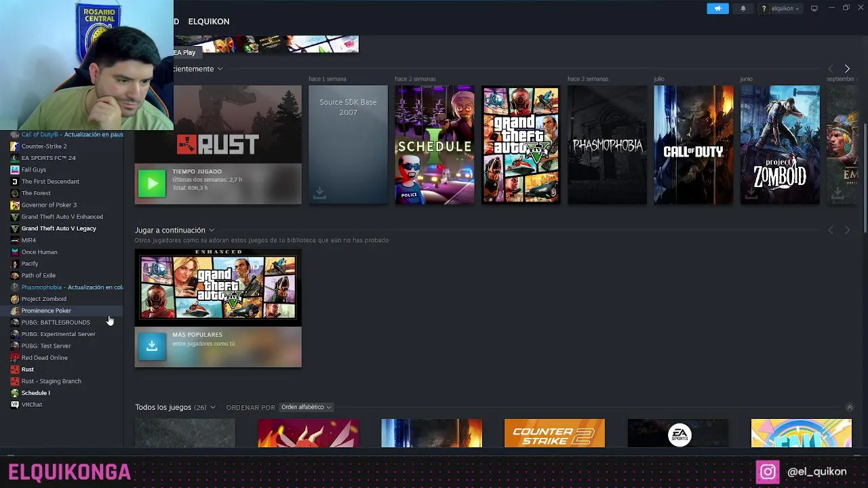The image size is (868, 488).
Task: Click the Counter-Strike 2 icon in sidebar
Action: tap(15, 146)
